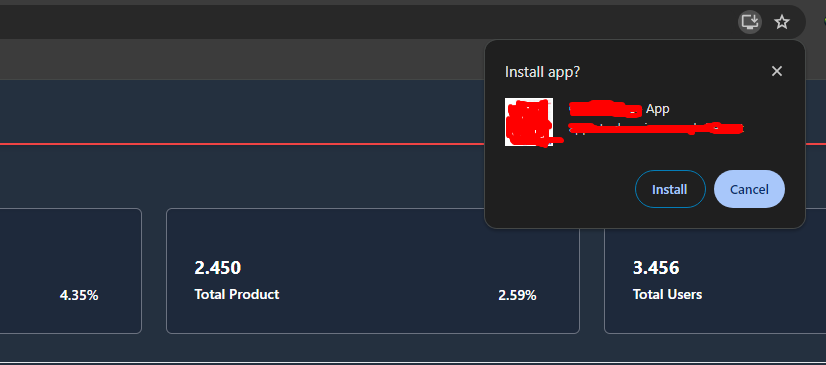Image resolution: width=826 pixels, height=365 pixels.
Task: Open the Total Product card
Action: pyautogui.click(x=373, y=271)
